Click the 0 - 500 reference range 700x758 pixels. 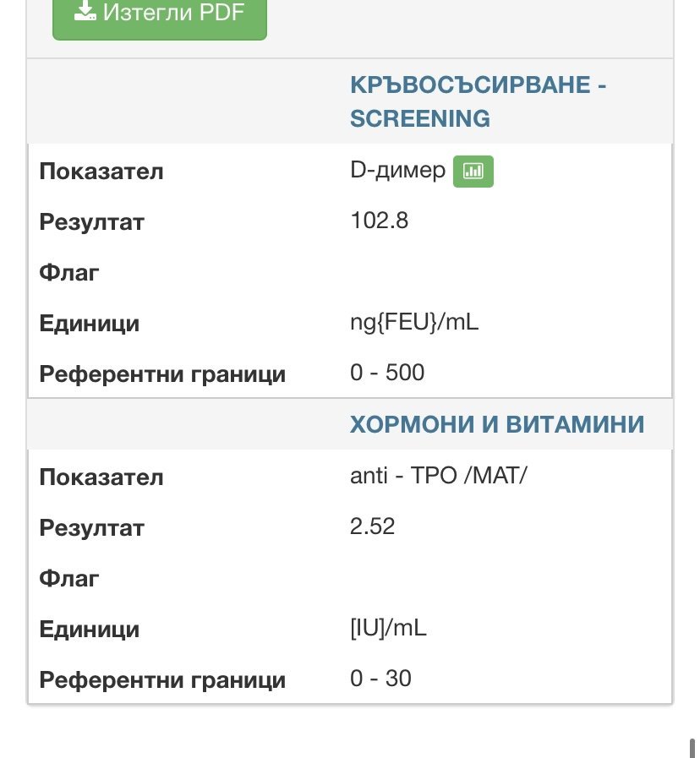(x=387, y=373)
